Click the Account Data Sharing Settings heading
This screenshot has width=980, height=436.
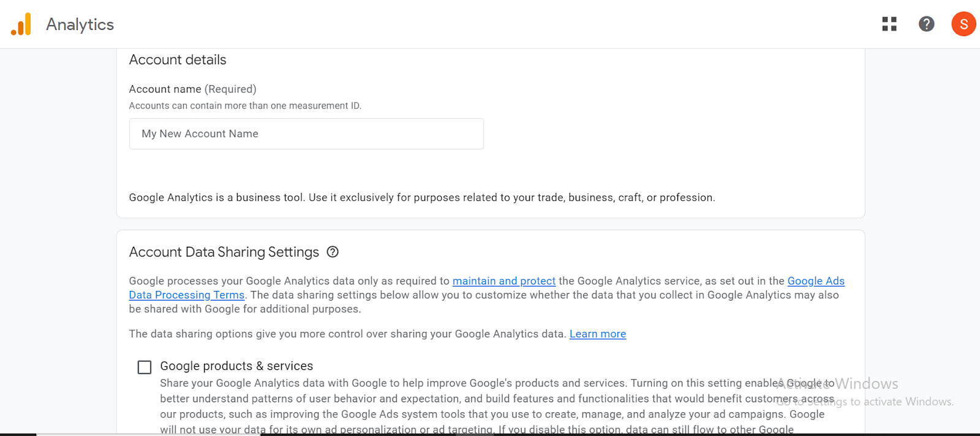point(224,252)
